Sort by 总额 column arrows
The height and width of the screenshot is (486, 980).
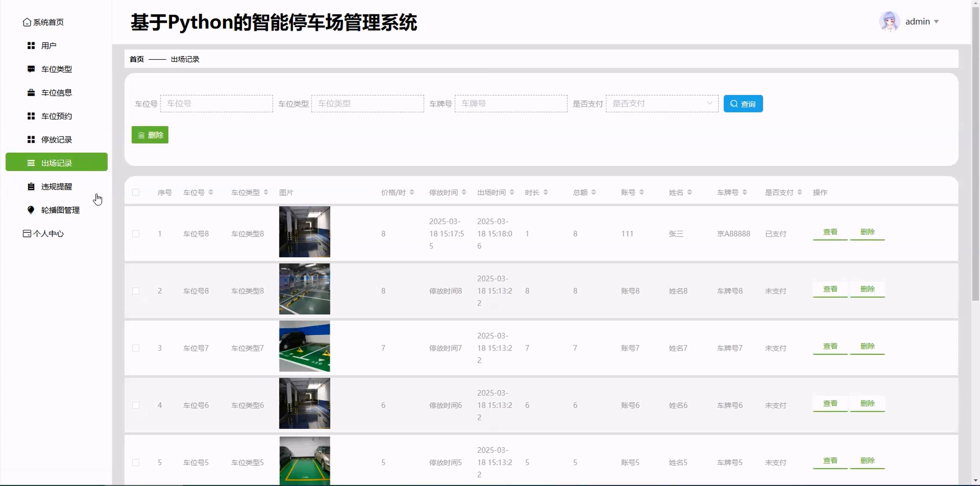point(594,192)
